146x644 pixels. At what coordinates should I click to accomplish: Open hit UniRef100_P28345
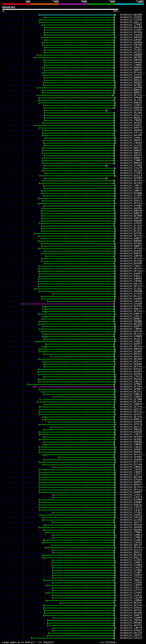coord(131,20)
